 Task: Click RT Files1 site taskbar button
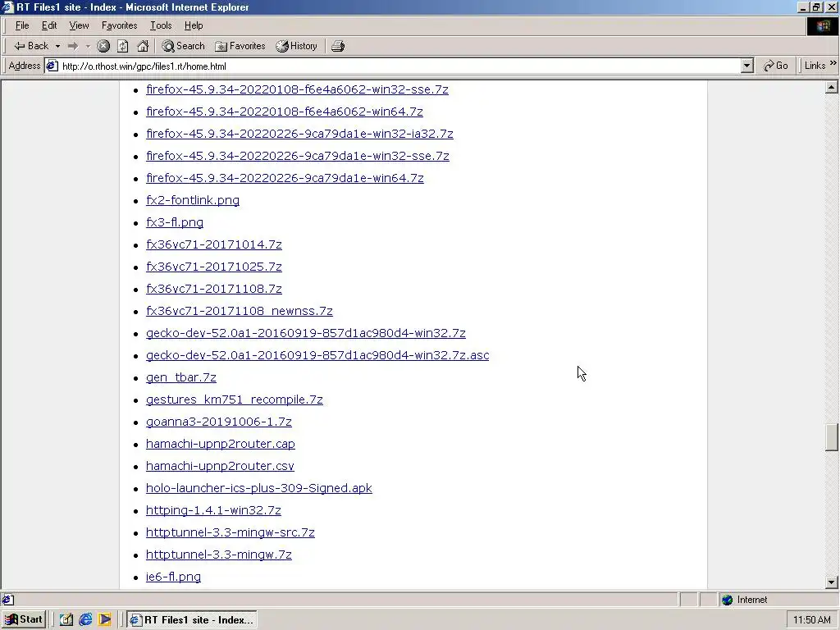(x=192, y=620)
